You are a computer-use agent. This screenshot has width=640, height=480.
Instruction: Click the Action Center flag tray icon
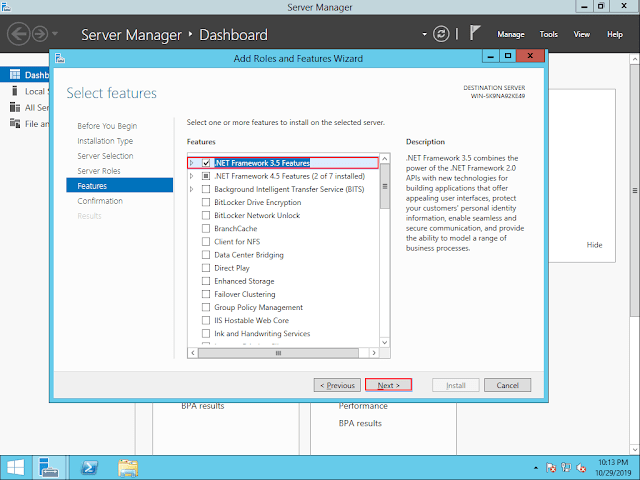551,468
